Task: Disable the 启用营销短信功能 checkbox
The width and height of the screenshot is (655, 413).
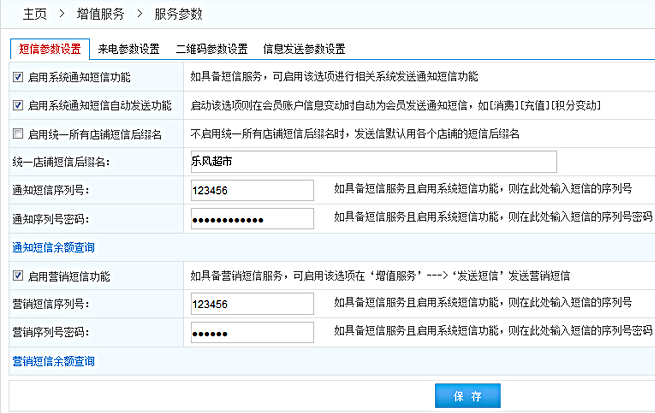Action: pos(17,276)
